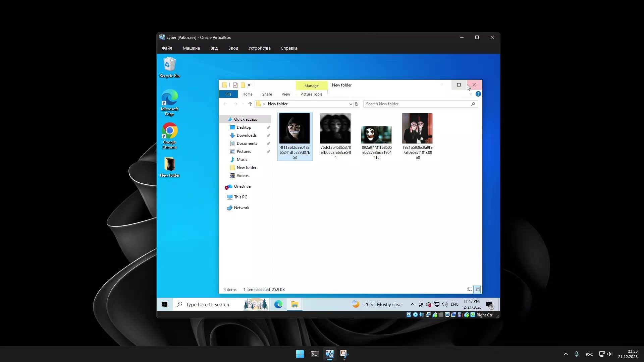Open the guest Windows Start button
The image size is (644, 362).
pos(165,304)
